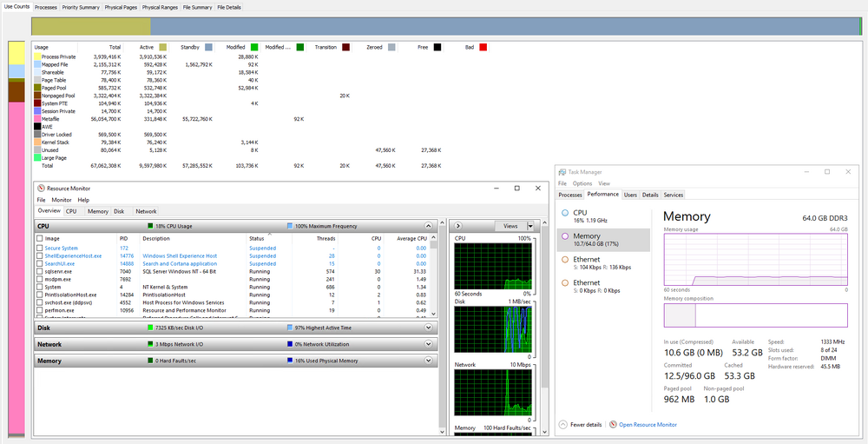Click the Standby legend color swatch
The height and width of the screenshot is (444, 868).
tap(208, 48)
